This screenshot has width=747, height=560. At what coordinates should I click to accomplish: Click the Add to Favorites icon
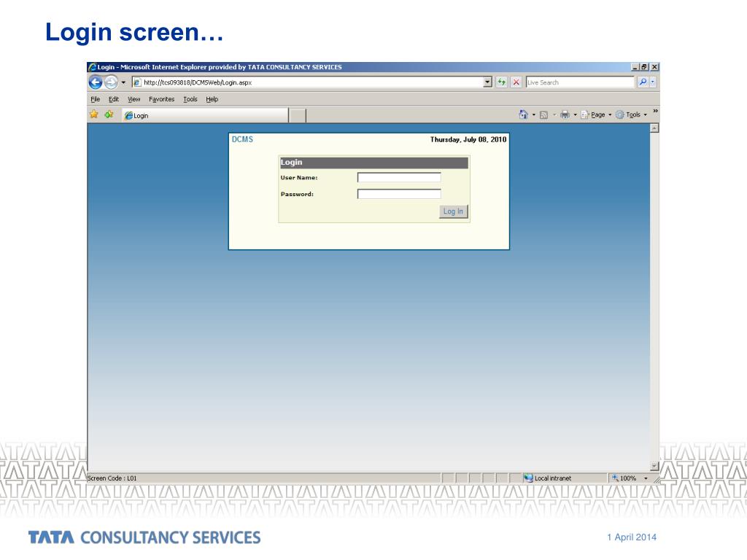pos(109,114)
